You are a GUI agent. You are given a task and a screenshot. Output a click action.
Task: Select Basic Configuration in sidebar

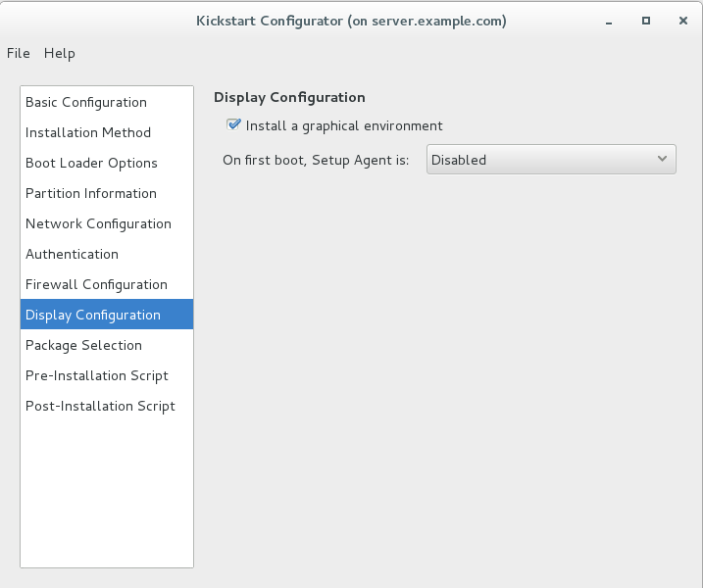[86, 102]
